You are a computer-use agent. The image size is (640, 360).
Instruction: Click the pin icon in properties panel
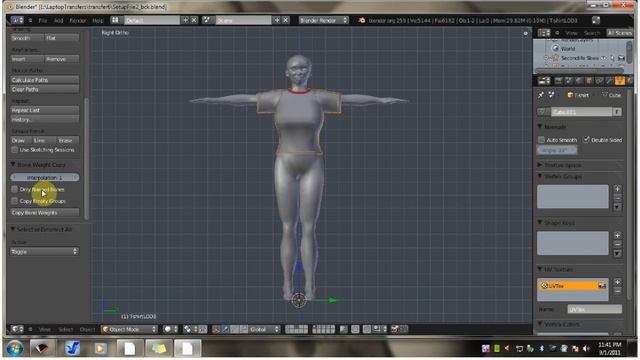[541, 95]
